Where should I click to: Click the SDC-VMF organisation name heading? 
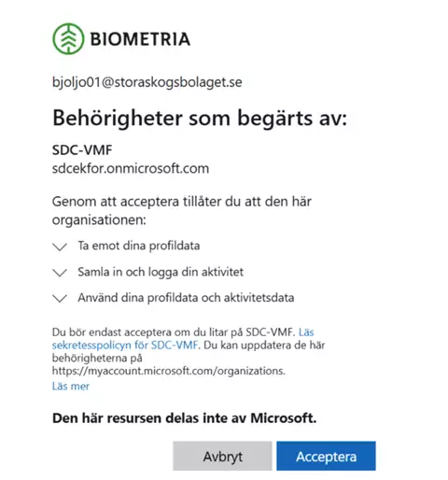(82, 150)
